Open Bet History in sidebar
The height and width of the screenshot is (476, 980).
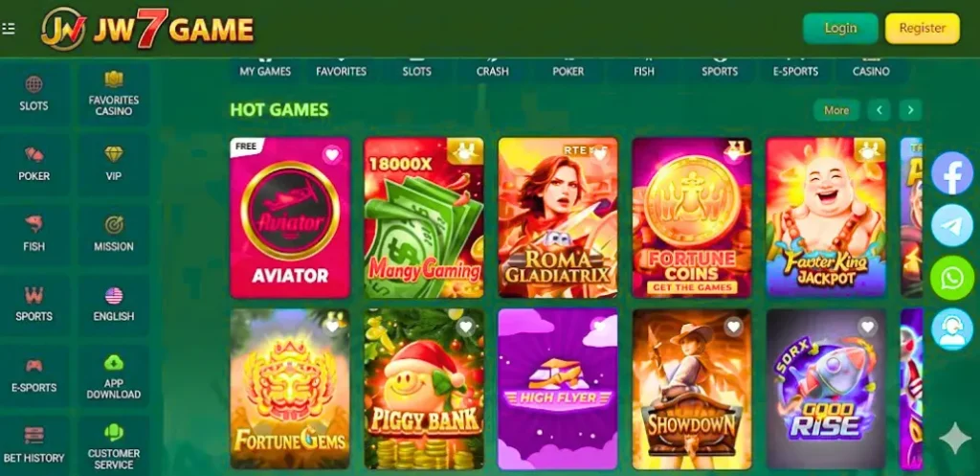[33, 446]
